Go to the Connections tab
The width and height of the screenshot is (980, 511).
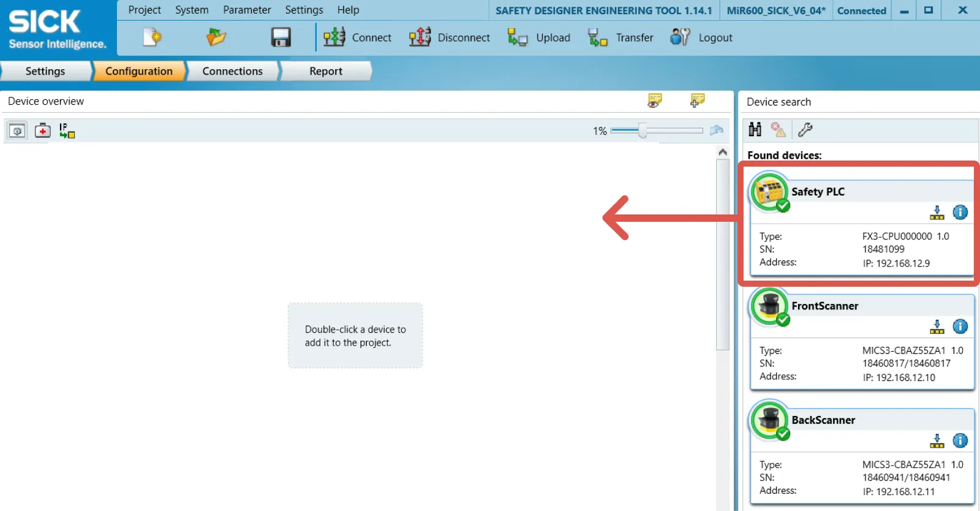pyautogui.click(x=233, y=71)
